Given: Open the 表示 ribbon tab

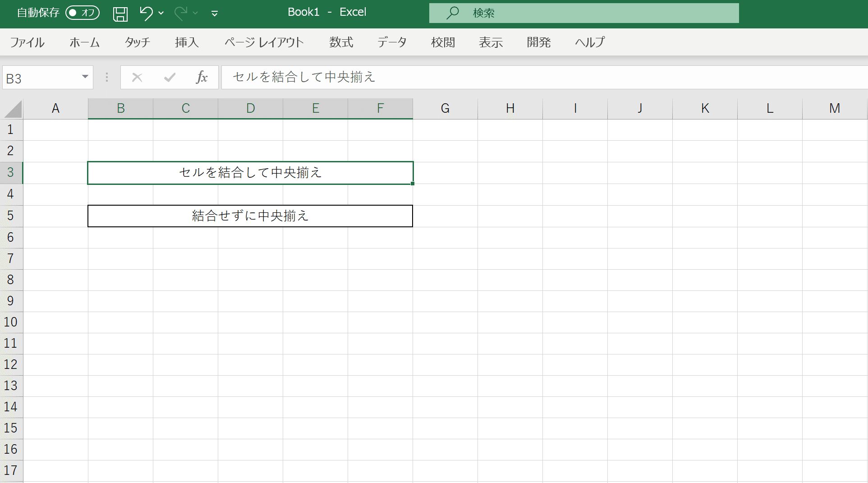Looking at the screenshot, I should point(491,42).
